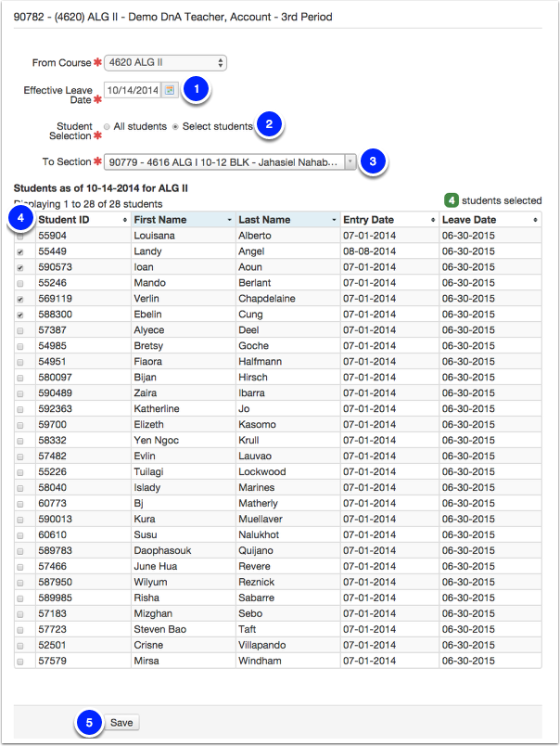Select student Zaira Ibarra's checkbox
This screenshot has width=560, height=746.
coord(20,393)
